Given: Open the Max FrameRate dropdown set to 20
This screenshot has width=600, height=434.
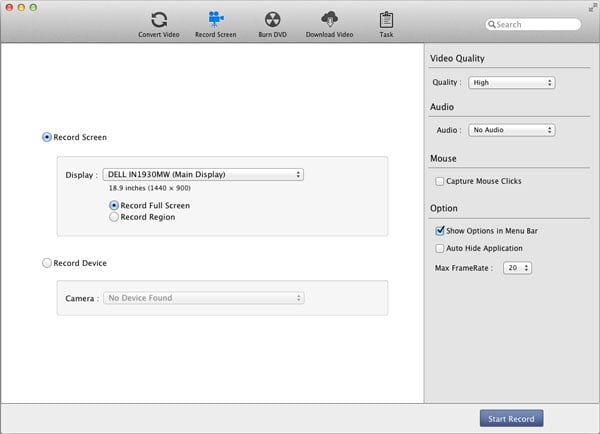Looking at the screenshot, I should [517, 268].
